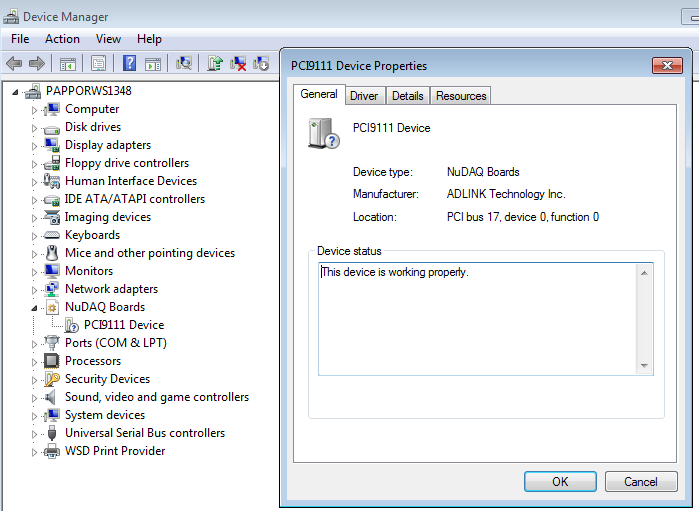Switch to the Resources tab
Viewport: 699px width, 511px height.
click(461, 96)
